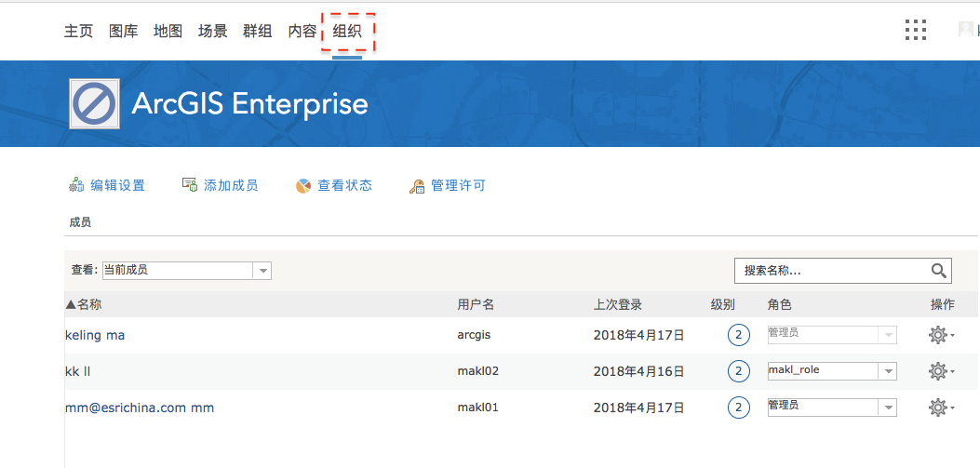Click the 编辑设置 gear icon
Screen dimensions: 980x468
(x=76, y=185)
